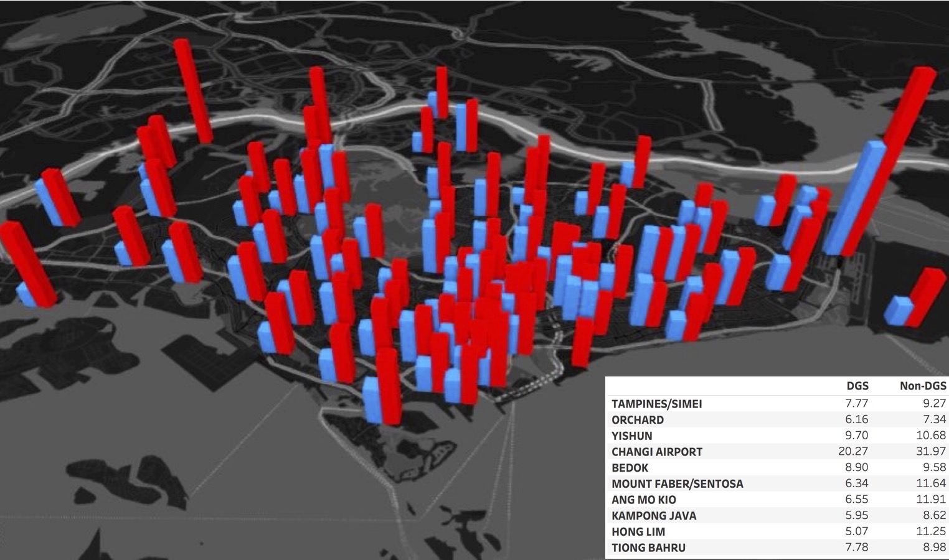This screenshot has height=560, width=949.
Task: Click the Kampong Java Non-DGS value 8.62
Action: pos(935,516)
